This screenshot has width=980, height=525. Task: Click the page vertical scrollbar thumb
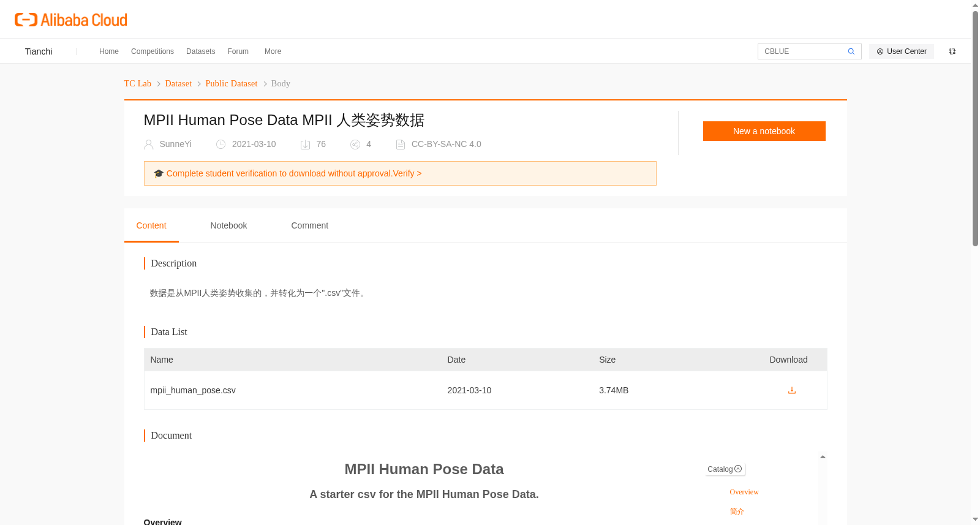[x=975, y=129]
